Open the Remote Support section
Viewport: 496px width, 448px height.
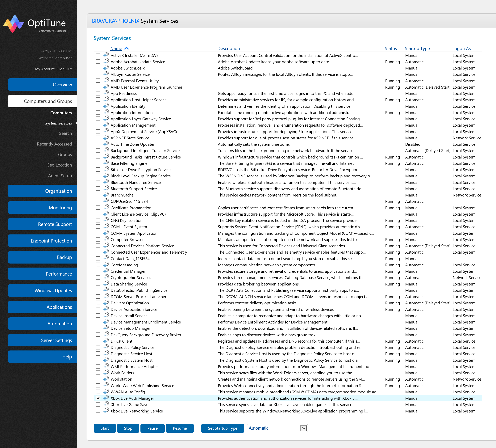coord(42,224)
